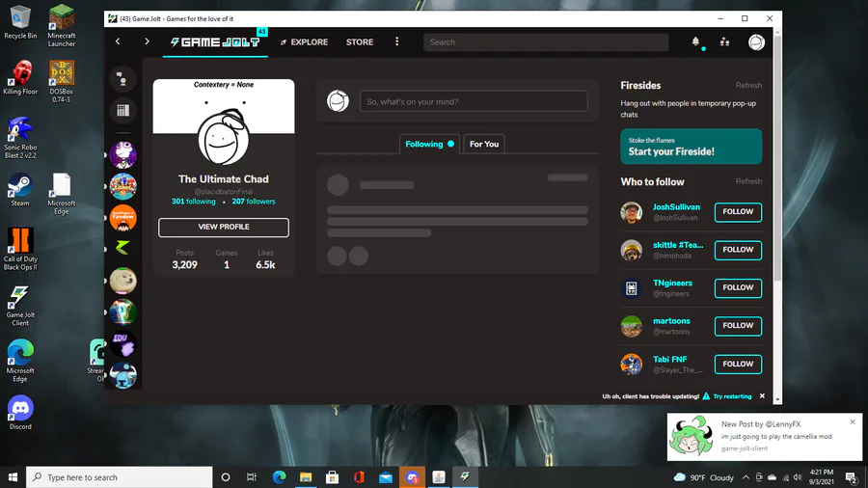868x488 pixels.
Task: Open the three-dot more menu
Action: [397, 41]
